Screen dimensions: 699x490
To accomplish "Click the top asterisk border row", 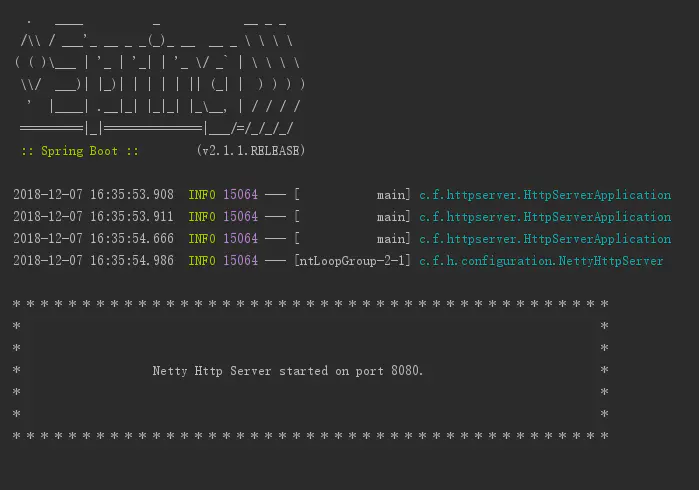I will (310, 304).
